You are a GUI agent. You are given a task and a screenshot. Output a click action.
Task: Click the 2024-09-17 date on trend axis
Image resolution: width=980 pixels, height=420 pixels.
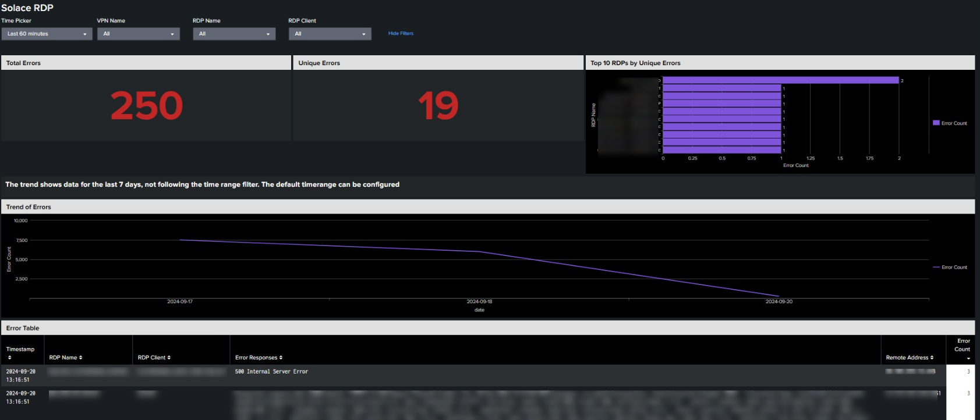point(180,301)
